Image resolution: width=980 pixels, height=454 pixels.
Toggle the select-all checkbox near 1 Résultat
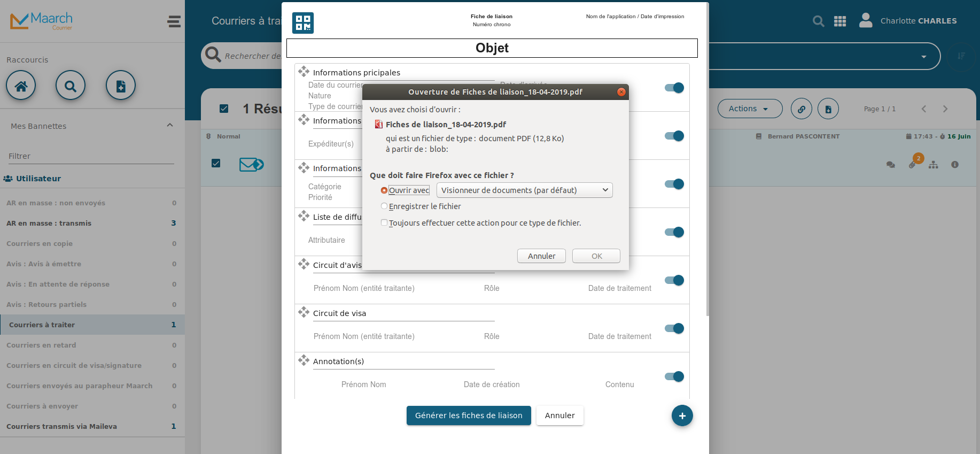pyautogui.click(x=224, y=109)
